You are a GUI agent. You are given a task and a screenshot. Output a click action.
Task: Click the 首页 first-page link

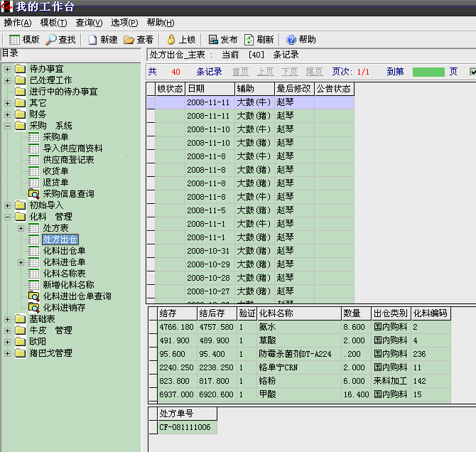(240, 72)
